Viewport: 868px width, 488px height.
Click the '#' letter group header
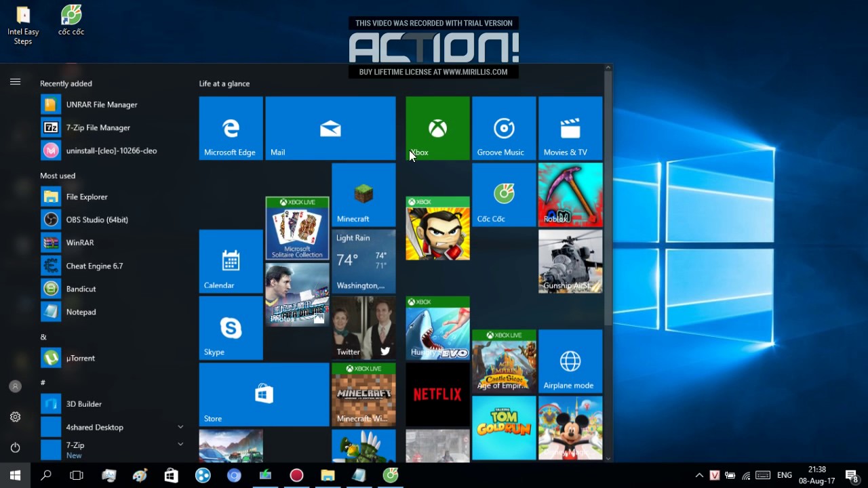click(x=43, y=383)
